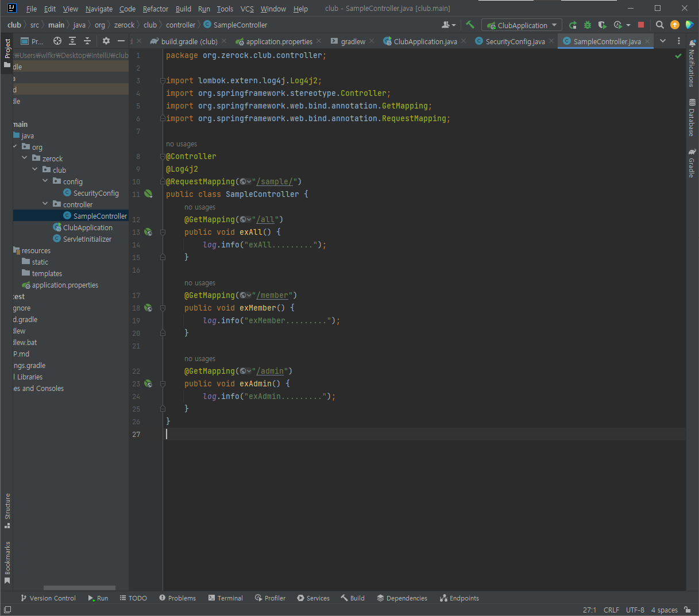Screen dimensions: 699x616
Task: Click the run gutter icon beside SampleController class
Action: point(148,194)
